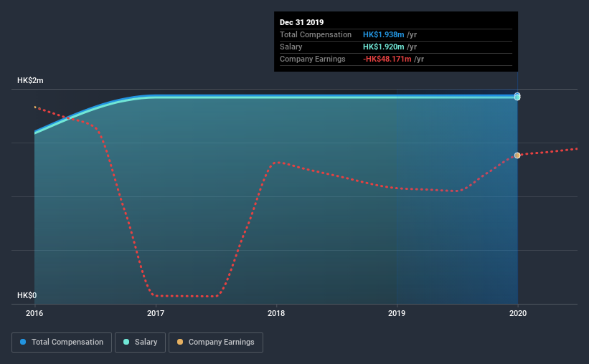Toggle the Salary legend button

pyautogui.click(x=140, y=343)
